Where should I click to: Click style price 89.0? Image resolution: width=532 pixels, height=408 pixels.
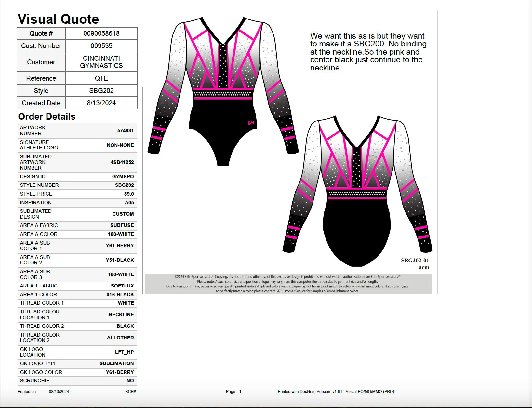pyautogui.click(x=129, y=194)
